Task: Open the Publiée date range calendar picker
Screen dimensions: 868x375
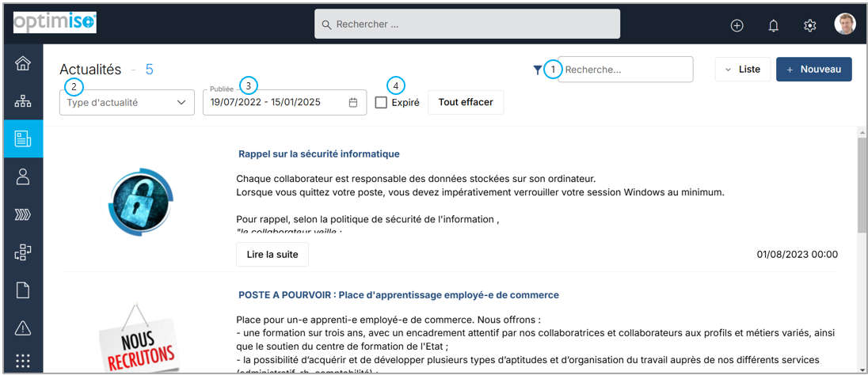Action: [353, 102]
